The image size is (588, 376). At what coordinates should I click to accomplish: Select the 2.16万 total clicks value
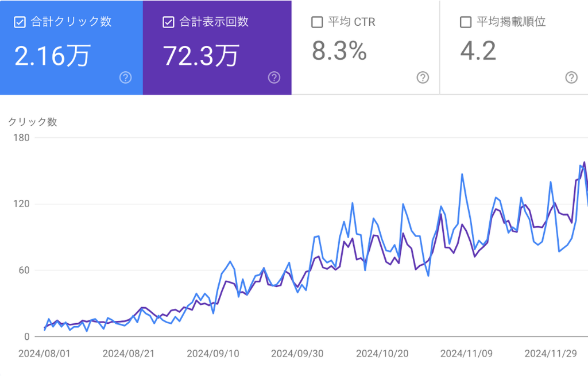point(52,56)
